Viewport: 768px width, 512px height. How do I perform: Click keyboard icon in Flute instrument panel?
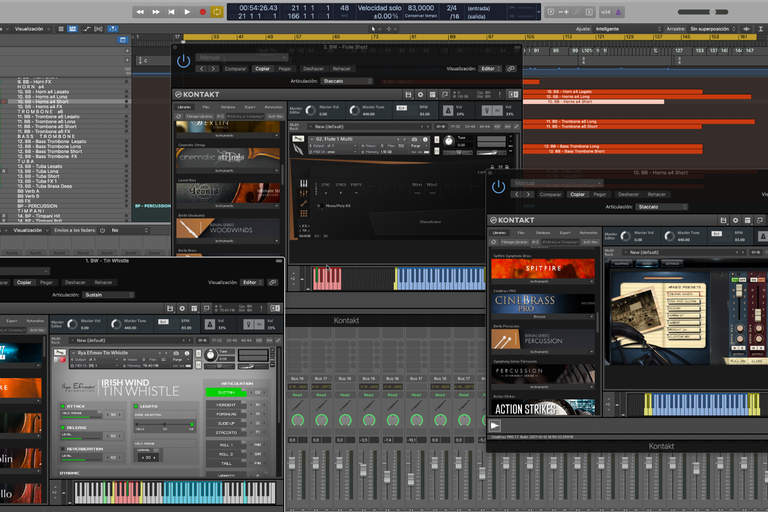tap(304, 183)
